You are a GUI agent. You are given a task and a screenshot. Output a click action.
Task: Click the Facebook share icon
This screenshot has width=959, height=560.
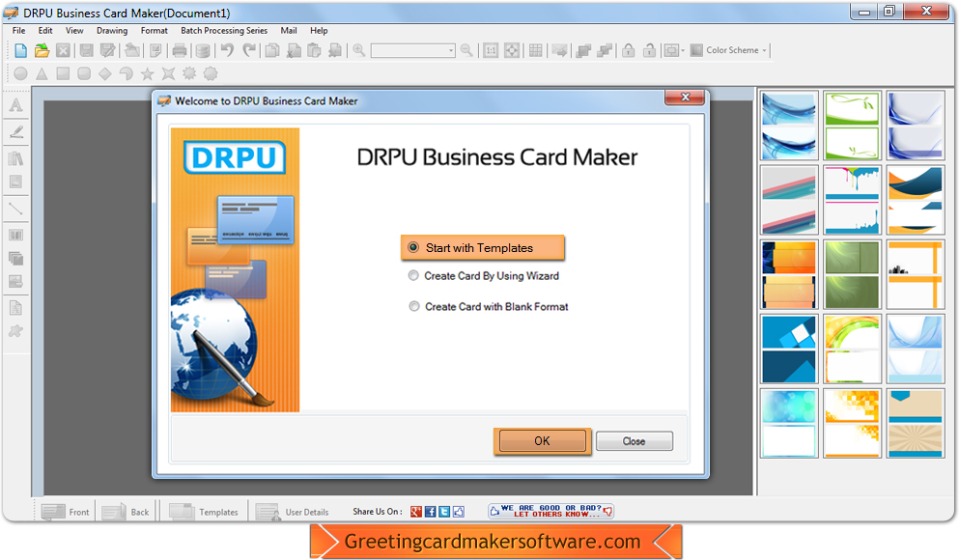point(431,512)
